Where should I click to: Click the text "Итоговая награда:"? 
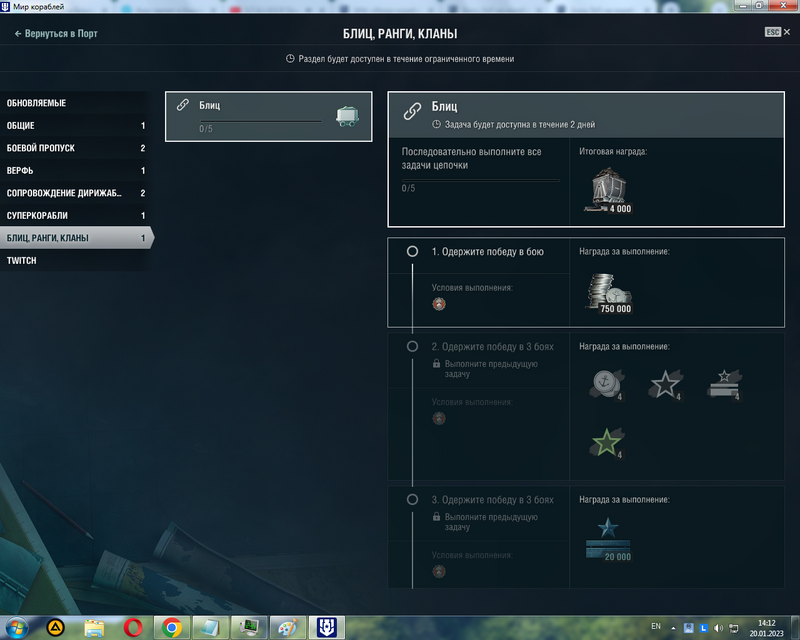tap(613, 152)
